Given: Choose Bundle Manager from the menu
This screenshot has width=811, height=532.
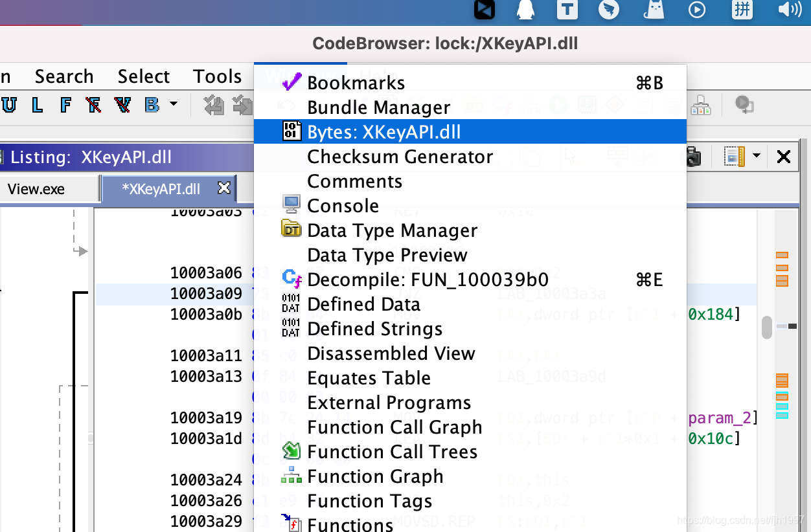Looking at the screenshot, I should 470,107.
